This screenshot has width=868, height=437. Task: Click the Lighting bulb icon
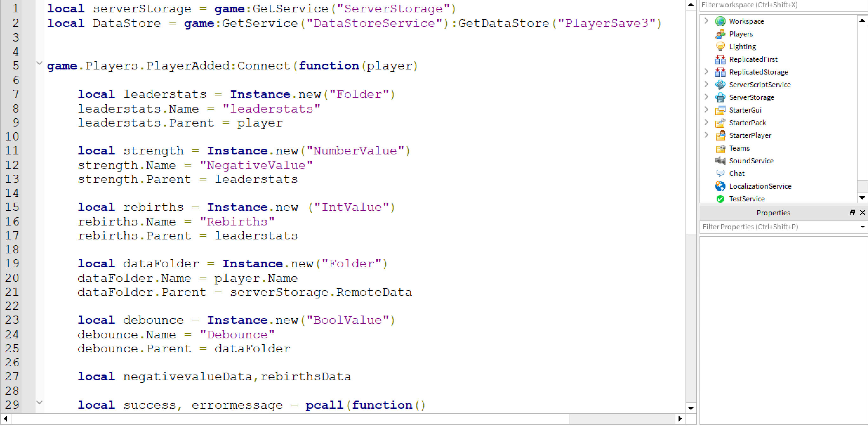(720, 47)
